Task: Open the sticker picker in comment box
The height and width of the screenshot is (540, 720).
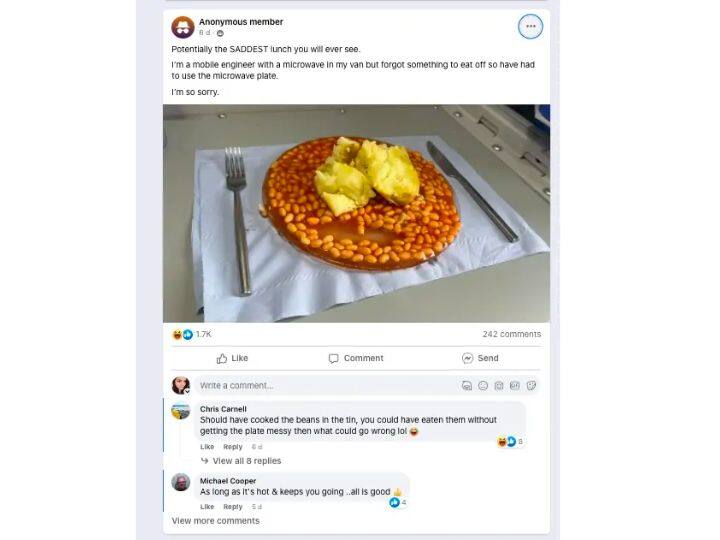Action: [x=531, y=386]
